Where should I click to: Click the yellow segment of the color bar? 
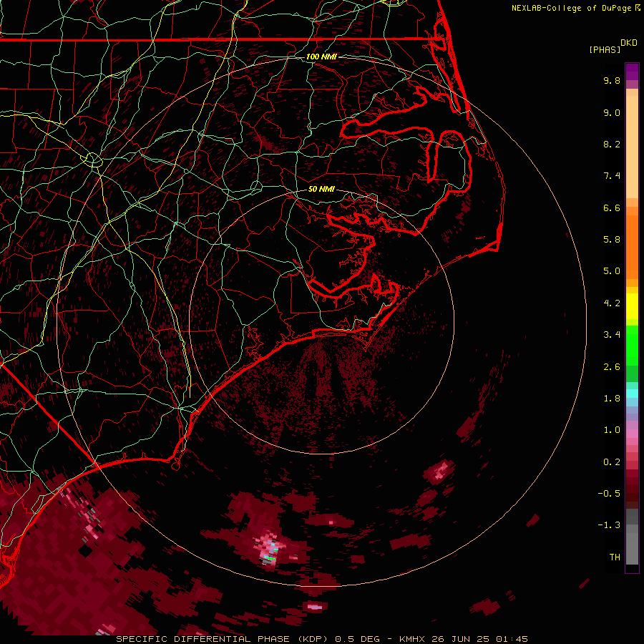point(632,306)
